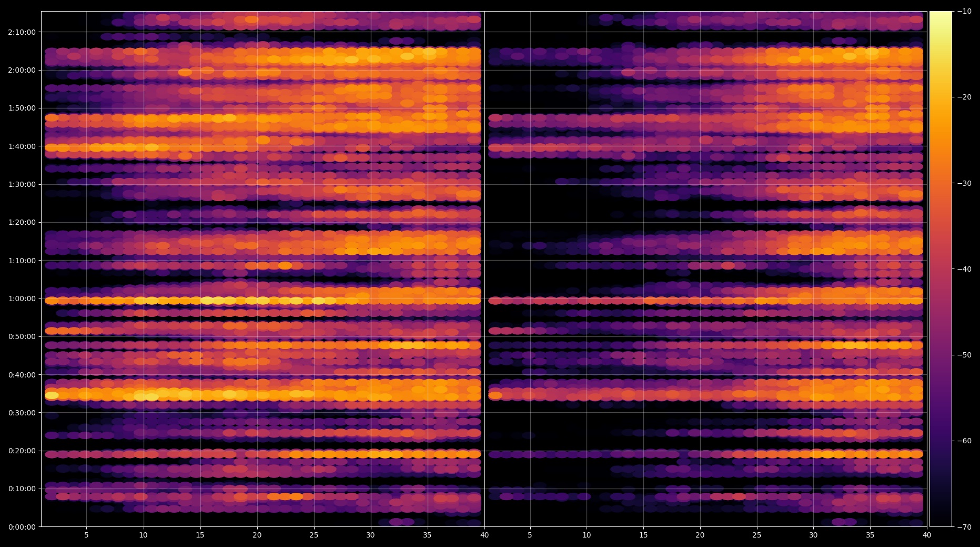Select the 1:10:00 time axis label
Image resolution: width=980 pixels, height=547 pixels.
click(x=22, y=261)
